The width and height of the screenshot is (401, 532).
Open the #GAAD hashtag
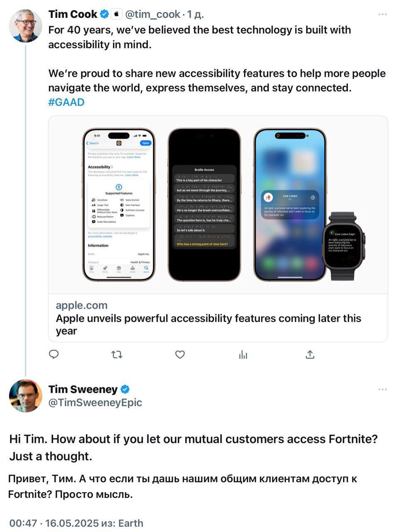(x=66, y=102)
